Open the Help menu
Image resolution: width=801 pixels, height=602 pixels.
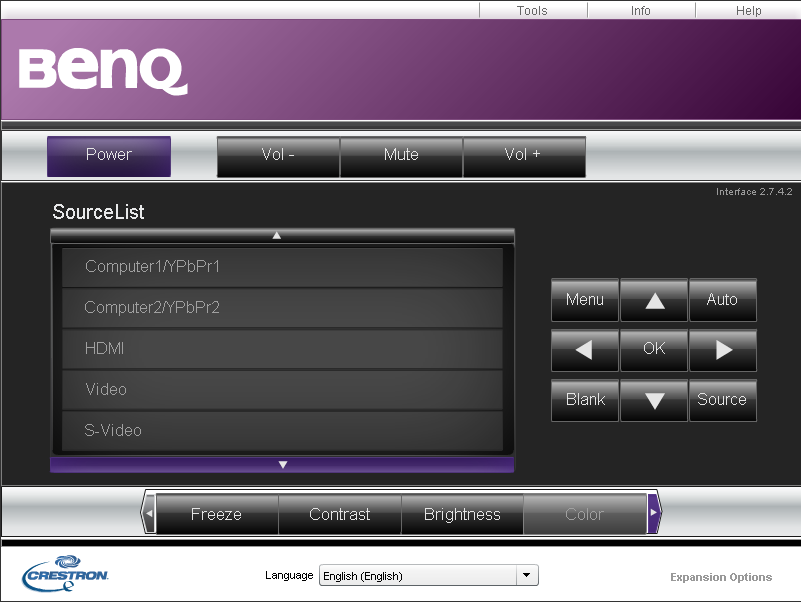tap(748, 10)
